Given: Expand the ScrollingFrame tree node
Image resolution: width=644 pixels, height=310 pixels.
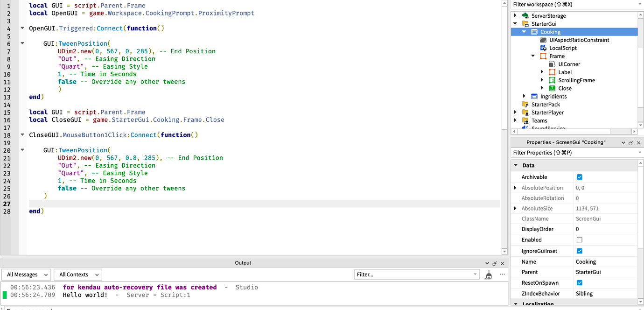Looking at the screenshot, I should [542, 80].
